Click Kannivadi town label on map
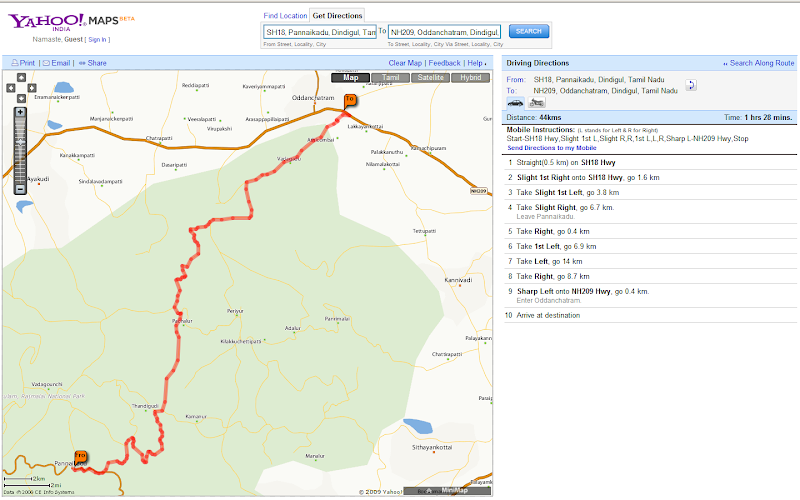 click(458, 280)
